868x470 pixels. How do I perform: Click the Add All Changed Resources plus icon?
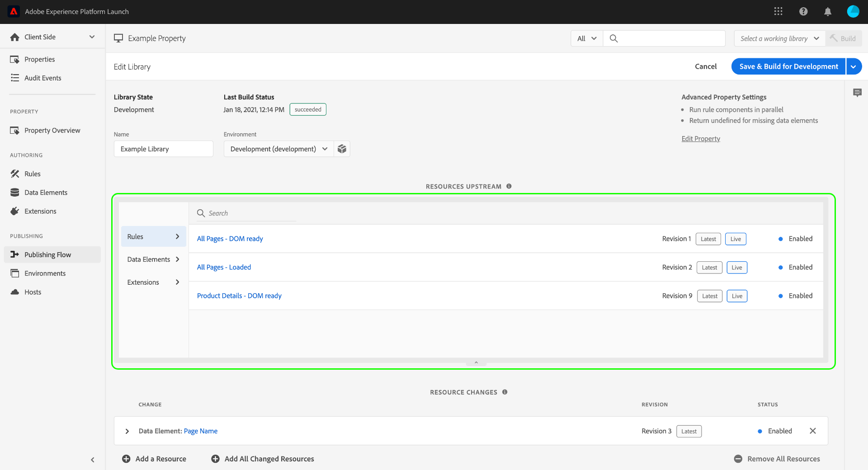coord(216,459)
